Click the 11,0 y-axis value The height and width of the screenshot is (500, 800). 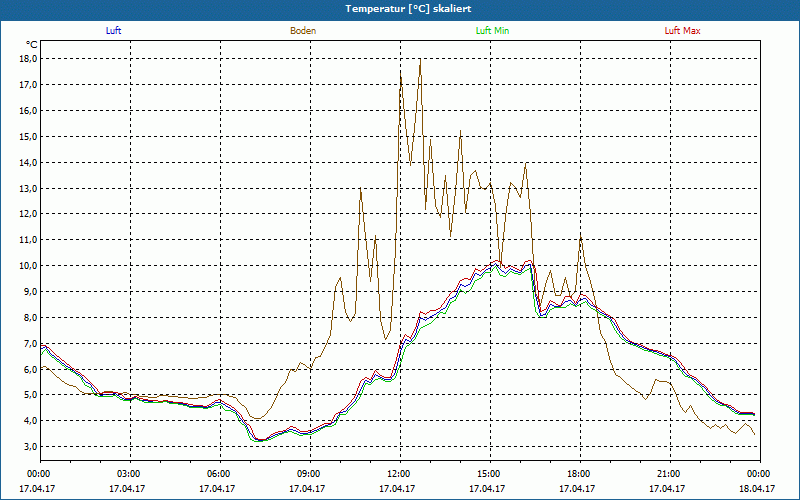28,240
